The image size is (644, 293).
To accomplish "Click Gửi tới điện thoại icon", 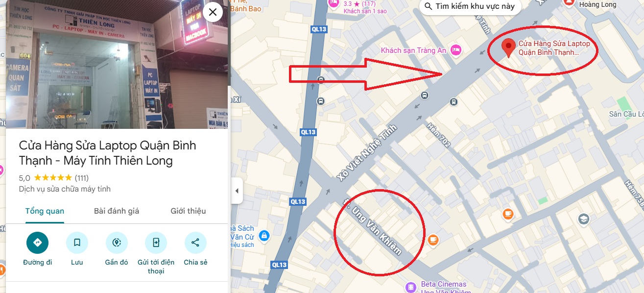I will click(x=156, y=243).
